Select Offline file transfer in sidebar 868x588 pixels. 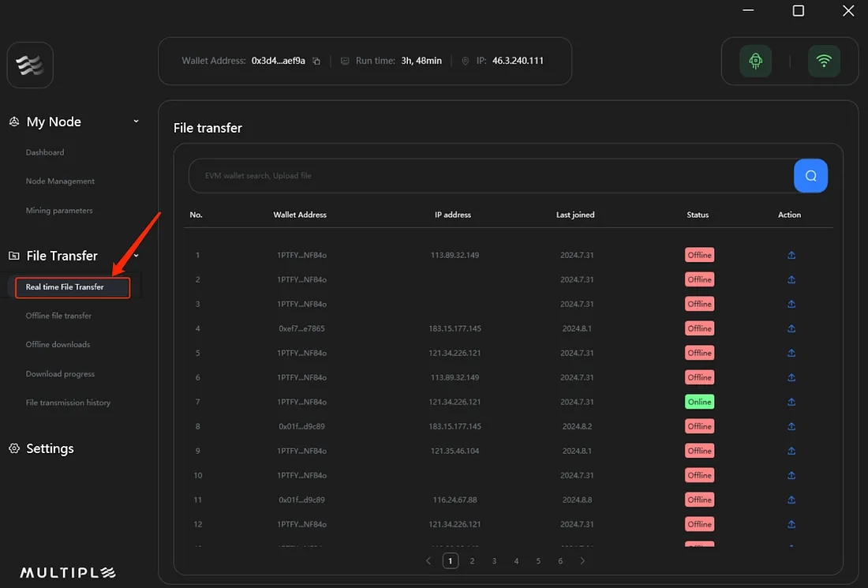point(58,316)
